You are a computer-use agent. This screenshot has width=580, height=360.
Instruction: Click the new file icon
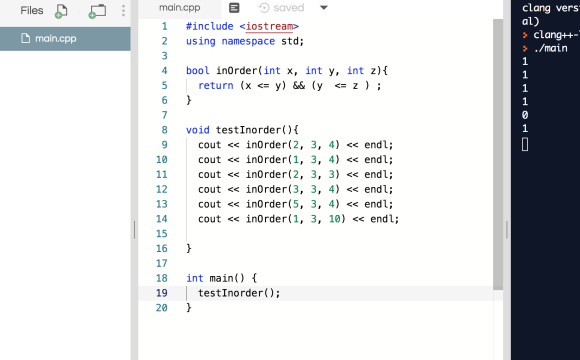(x=61, y=11)
